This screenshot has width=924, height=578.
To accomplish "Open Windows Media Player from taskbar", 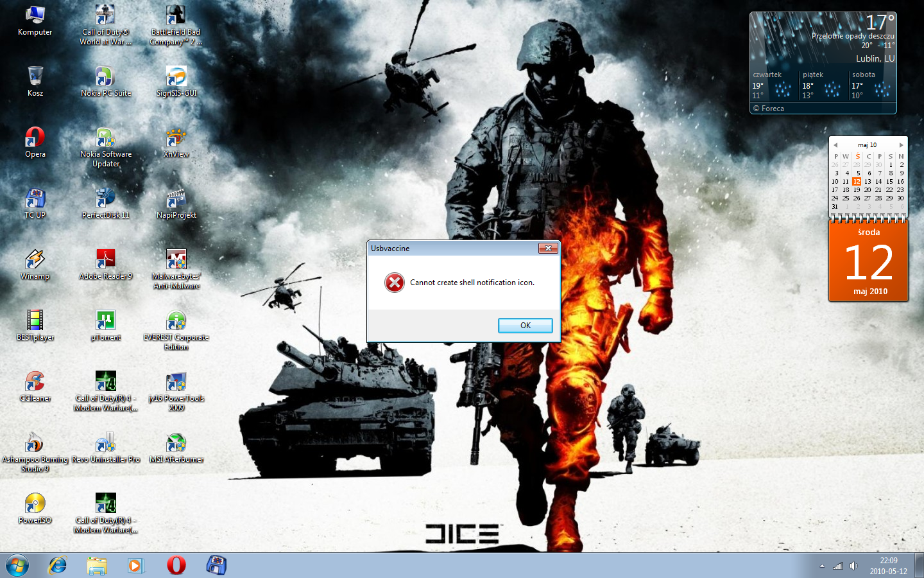I will coord(135,565).
